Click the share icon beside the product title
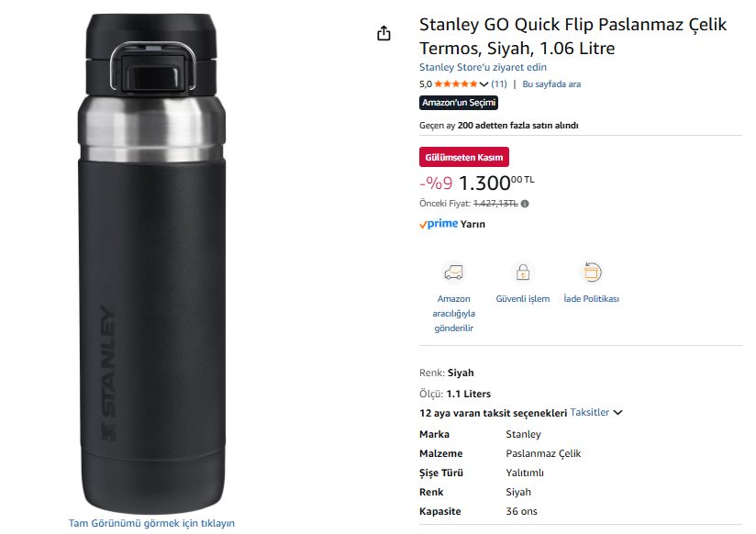This screenshot has width=756, height=534. click(384, 34)
